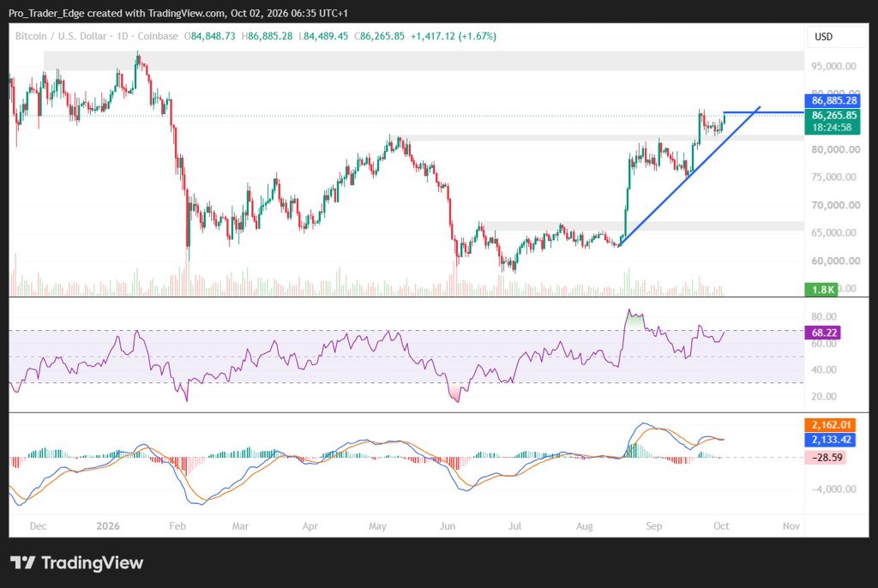The image size is (878, 588).
Task: Click the purple 68.22 RSI value label
Action: (x=822, y=333)
